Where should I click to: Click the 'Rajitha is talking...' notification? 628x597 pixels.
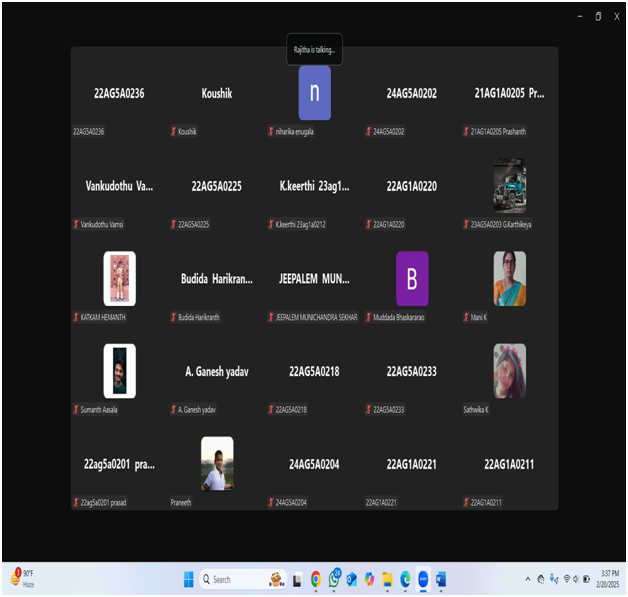pyautogui.click(x=314, y=49)
